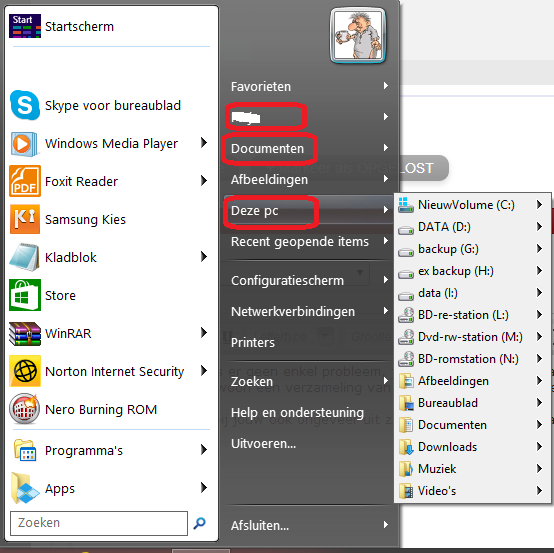Open the Store icon
This screenshot has width=554, height=553.
[25, 295]
